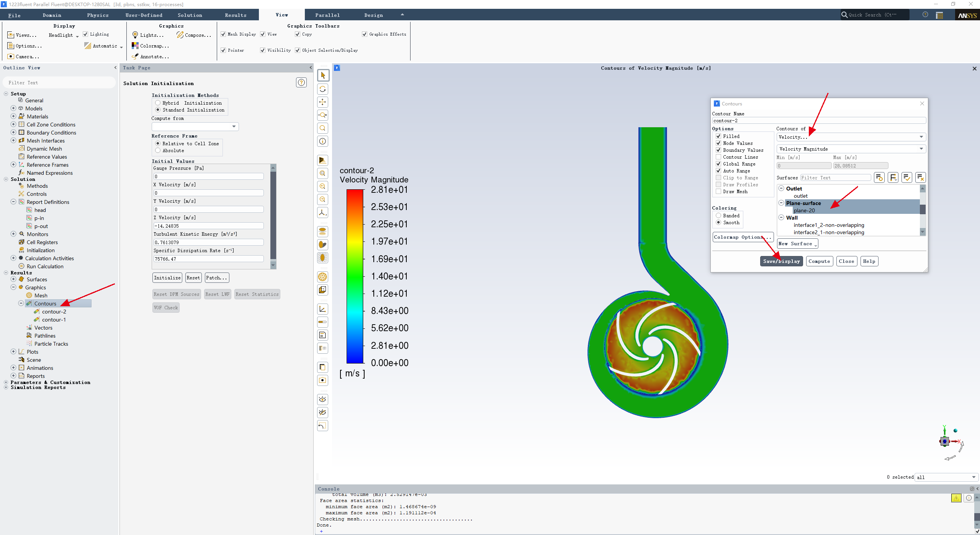980x535 pixels.
Task: Click the camera screenshot icon in toolbar
Action: coord(323,380)
